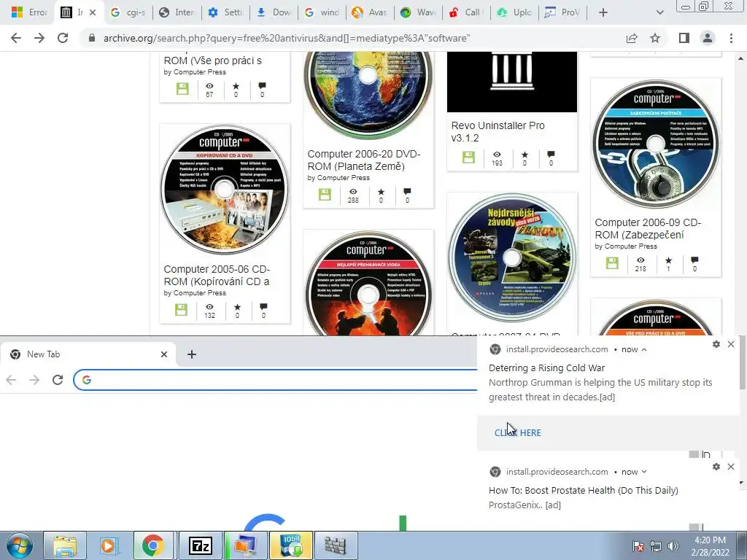Click the software floppy icon under Computer 2005-06
747x560 pixels.
(x=181, y=309)
